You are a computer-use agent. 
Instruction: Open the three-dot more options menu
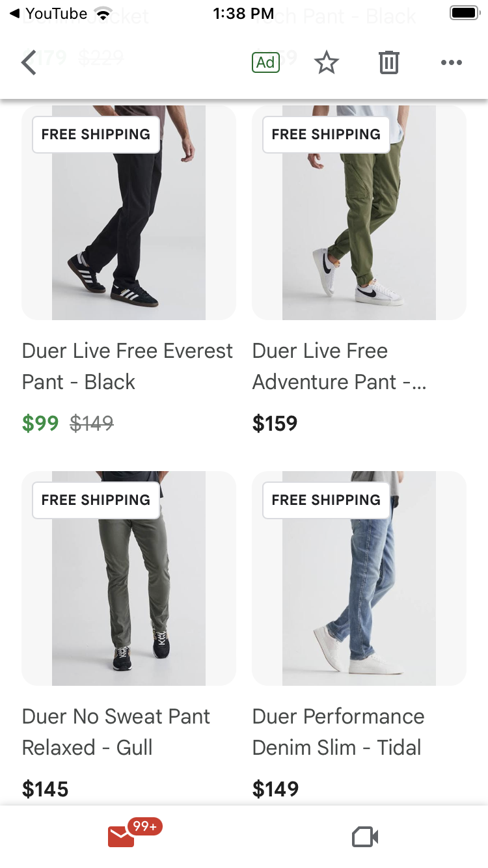point(451,62)
